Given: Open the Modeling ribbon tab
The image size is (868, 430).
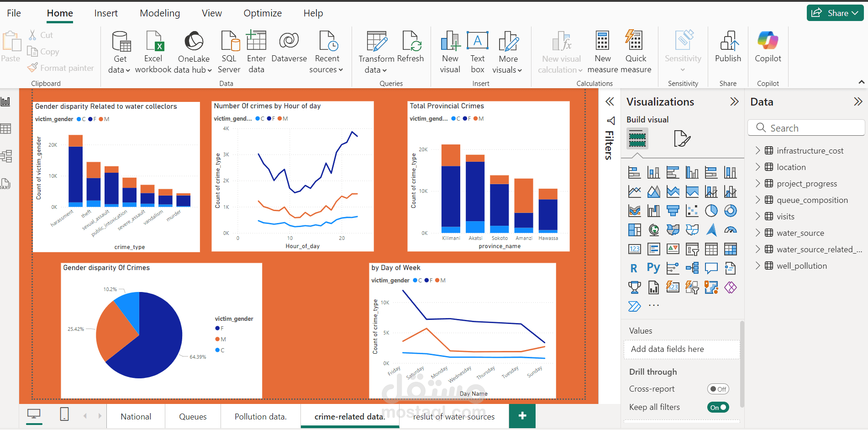Looking at the screenshot, I should 160,13.
